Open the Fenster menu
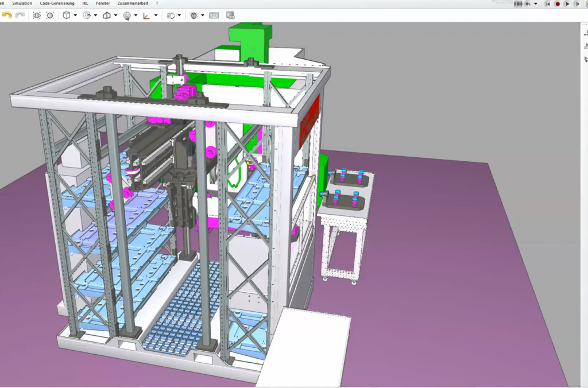This screenshot has height=388, width=588. 103,3
